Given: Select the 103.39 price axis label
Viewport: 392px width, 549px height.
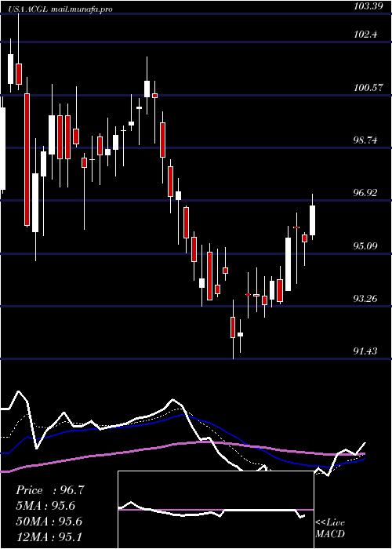Looking at the screenshot, I should point(368,6).
